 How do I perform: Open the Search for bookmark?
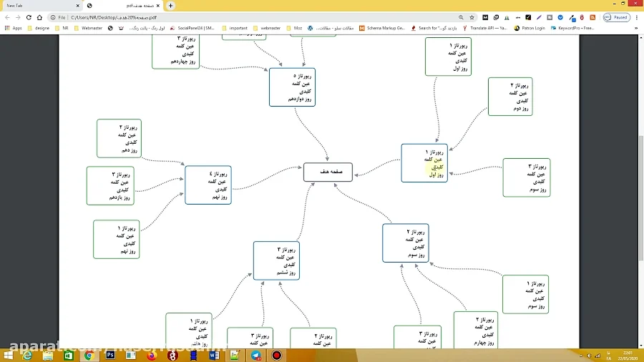(x=434, y=29)
